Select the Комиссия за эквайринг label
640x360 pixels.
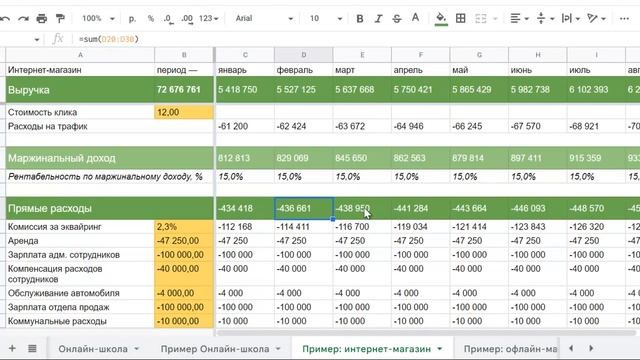click(x=80, y=227)
